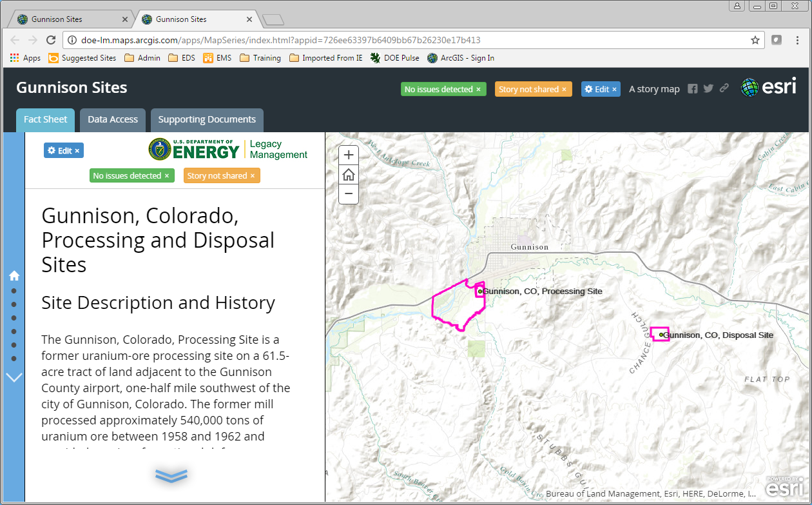Image resolution: width=812 pixels, height=505 pixels.
Task: Open ArcGIS - Sign In bookmark
Action: (461, 58)
